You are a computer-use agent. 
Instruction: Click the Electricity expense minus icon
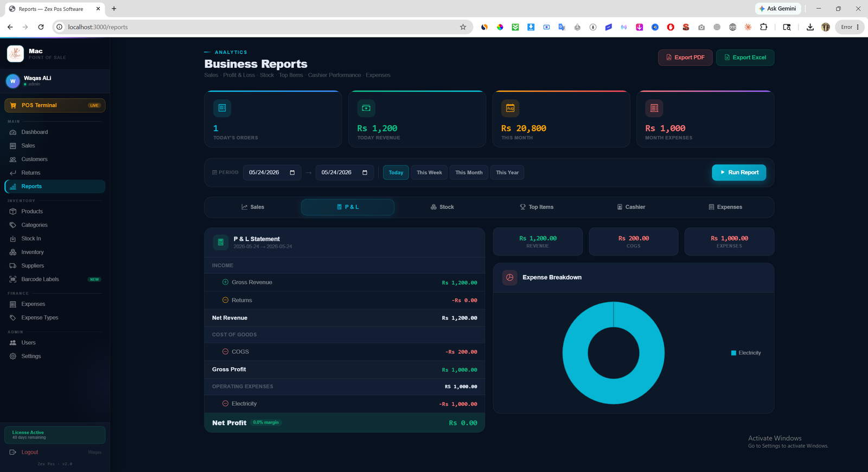coord(225,404)
